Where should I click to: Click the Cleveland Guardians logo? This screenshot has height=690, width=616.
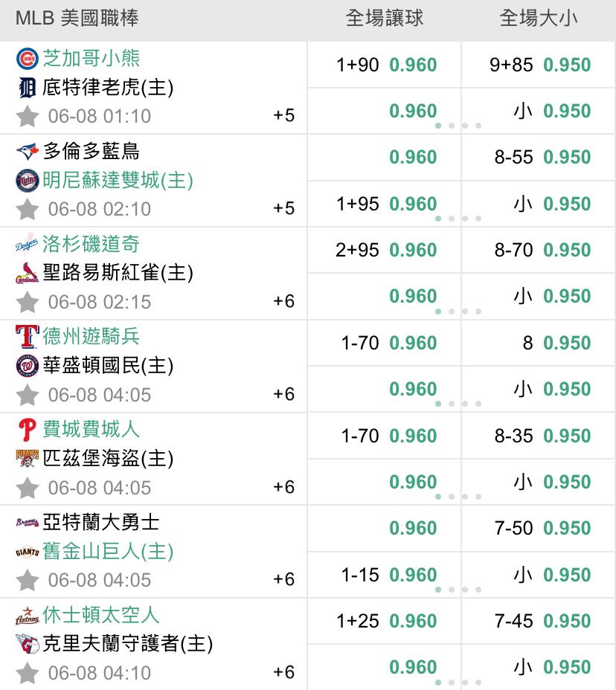[x=28, y=644]
